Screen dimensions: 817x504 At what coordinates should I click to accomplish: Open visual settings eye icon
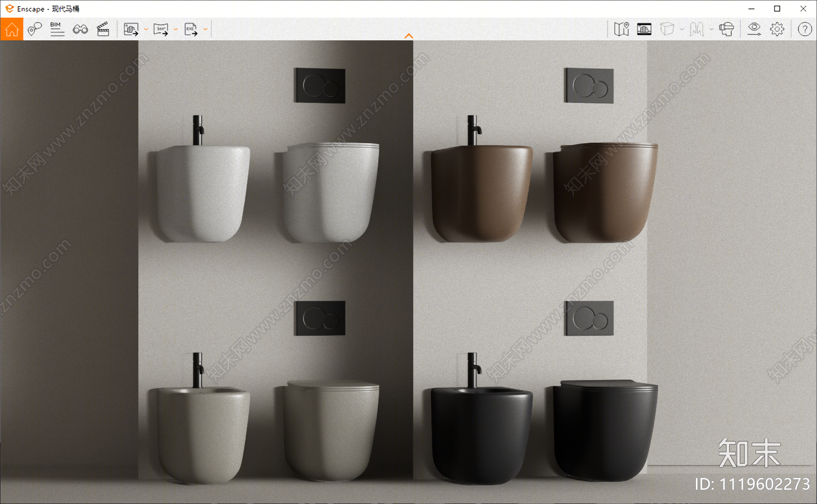point(754,29)
